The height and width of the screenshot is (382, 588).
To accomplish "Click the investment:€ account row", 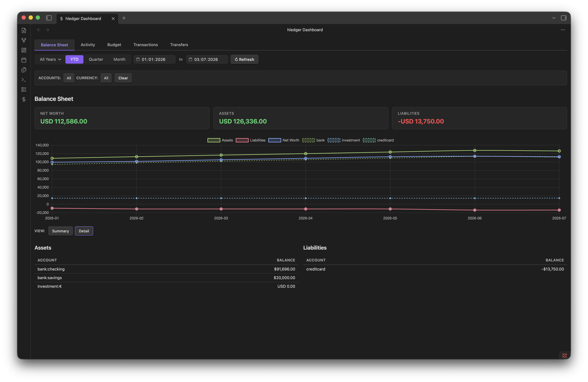I will coord(166,286).
